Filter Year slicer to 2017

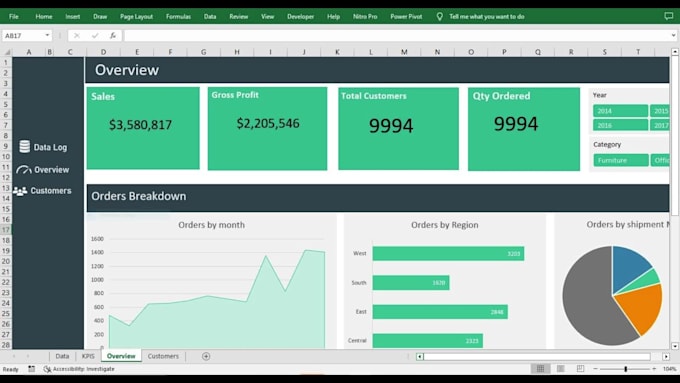click(660, 125)
